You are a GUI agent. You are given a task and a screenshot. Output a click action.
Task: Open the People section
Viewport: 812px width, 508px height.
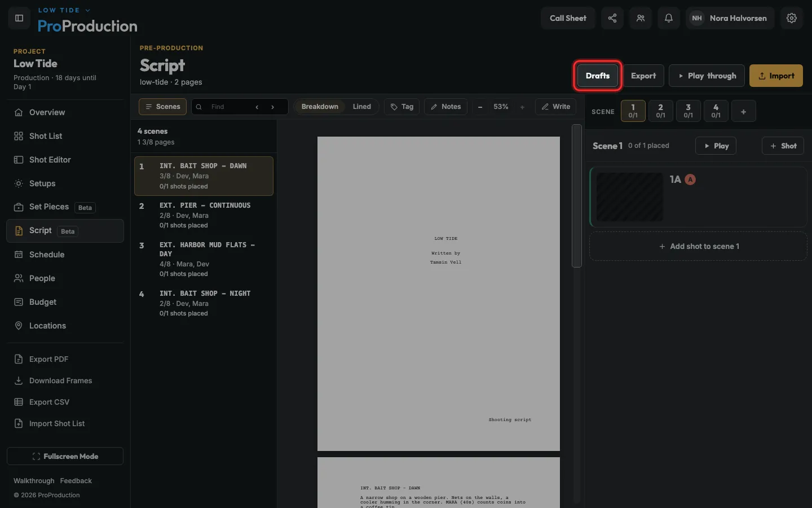pos(65,278)
